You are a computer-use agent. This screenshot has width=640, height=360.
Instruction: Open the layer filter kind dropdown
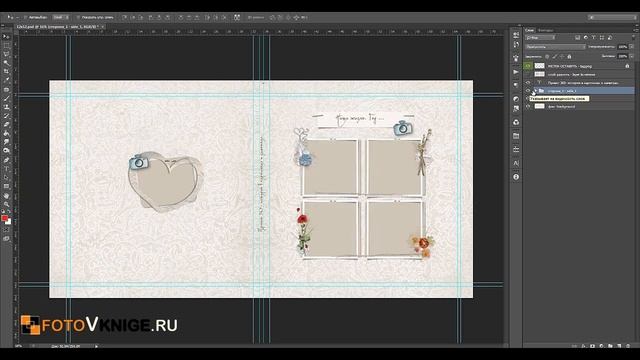(x=540, y=38)
